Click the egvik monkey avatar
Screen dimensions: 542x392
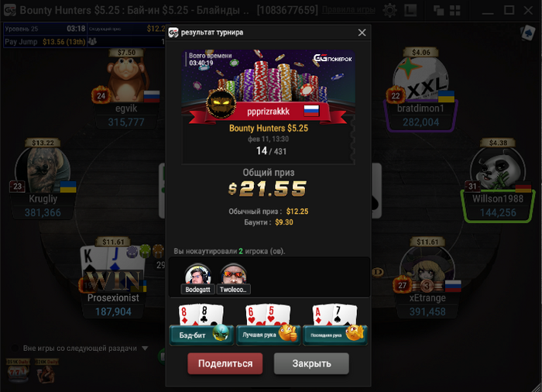126,79
